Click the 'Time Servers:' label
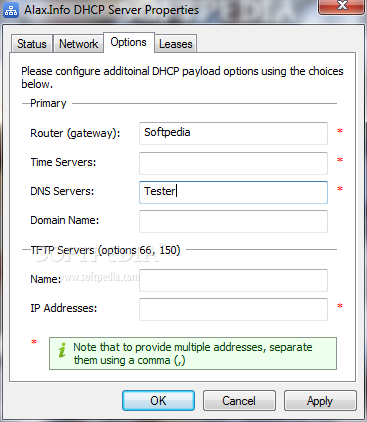 [63, 162]
